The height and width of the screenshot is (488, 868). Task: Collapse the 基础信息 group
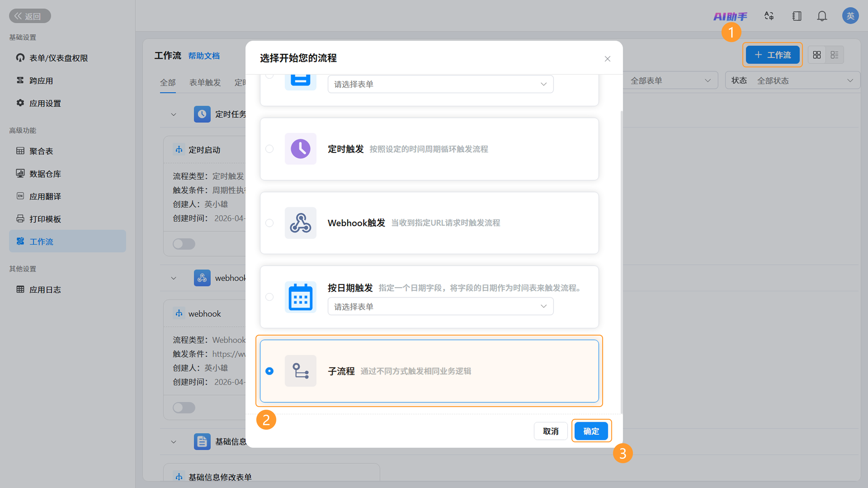pyautogui.click(x=174, y=442)
